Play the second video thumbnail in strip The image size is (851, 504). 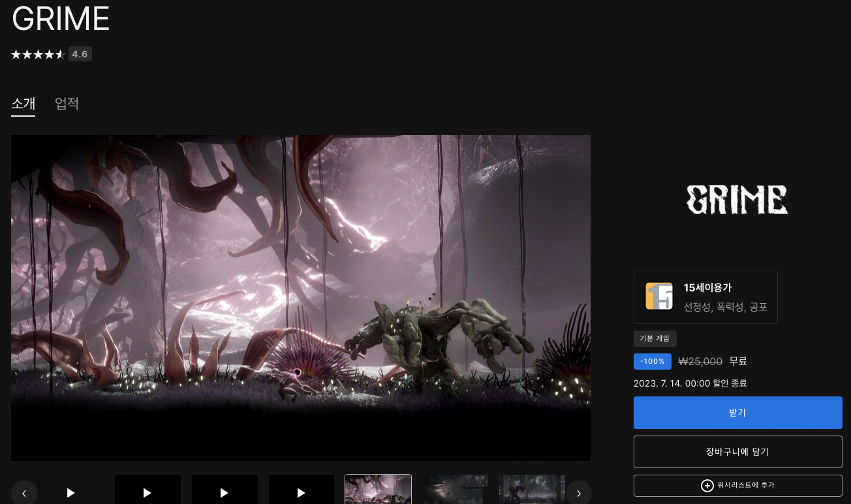point(147,489)
